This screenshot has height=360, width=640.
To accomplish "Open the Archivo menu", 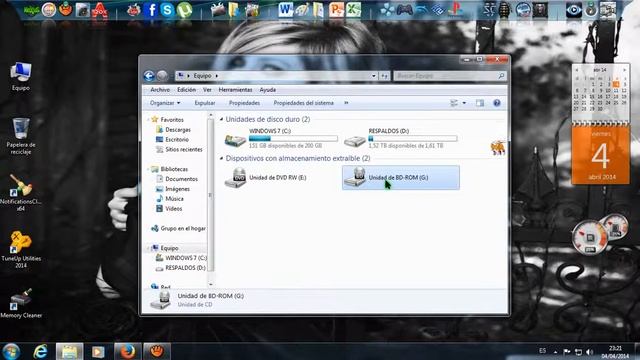I will coord(160,90).
